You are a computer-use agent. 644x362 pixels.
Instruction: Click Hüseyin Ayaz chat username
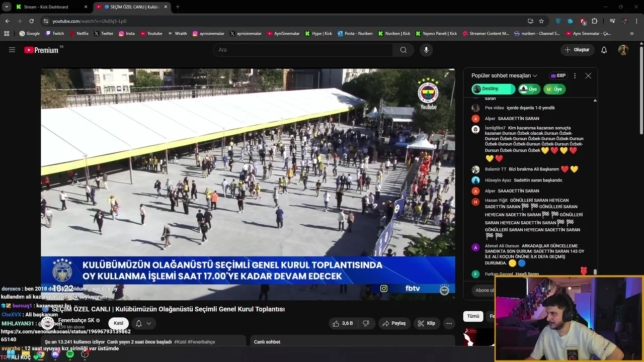(x=498, y=180)
